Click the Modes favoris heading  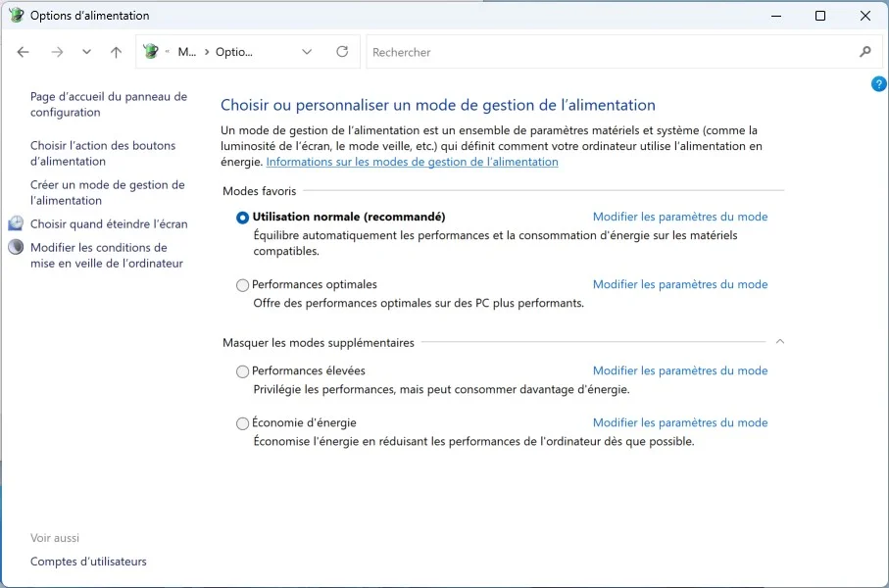tap(260, 191)
